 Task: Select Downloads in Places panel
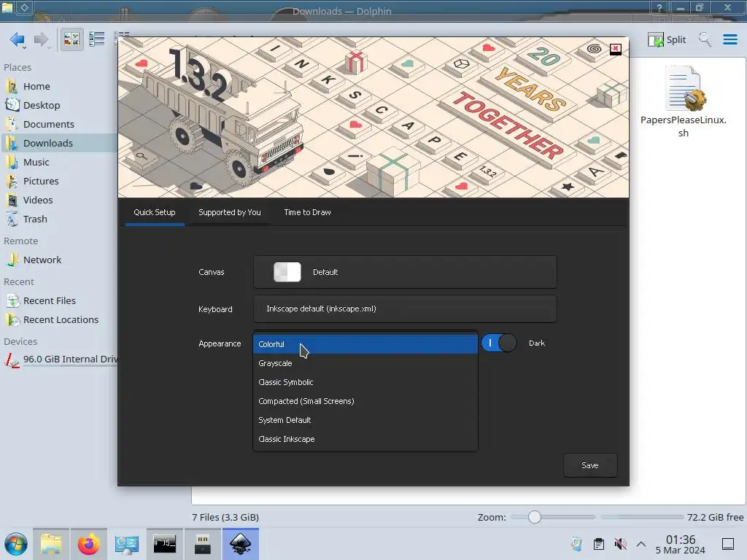59,143
